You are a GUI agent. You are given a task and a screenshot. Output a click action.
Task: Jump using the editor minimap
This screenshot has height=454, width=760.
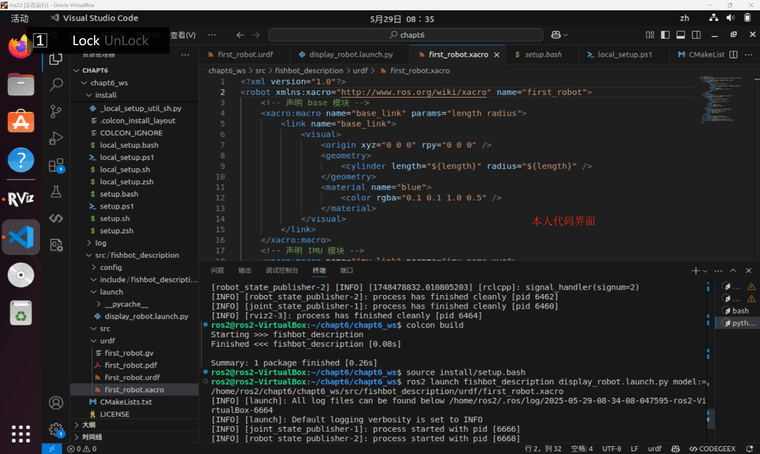pyautogui.click(x=723, y=99)
